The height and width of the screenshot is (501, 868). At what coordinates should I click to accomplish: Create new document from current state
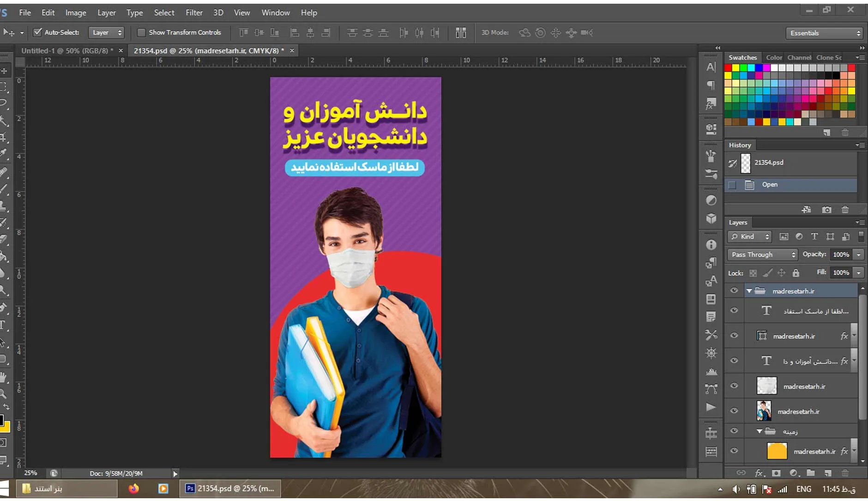[x=806, y=210]
